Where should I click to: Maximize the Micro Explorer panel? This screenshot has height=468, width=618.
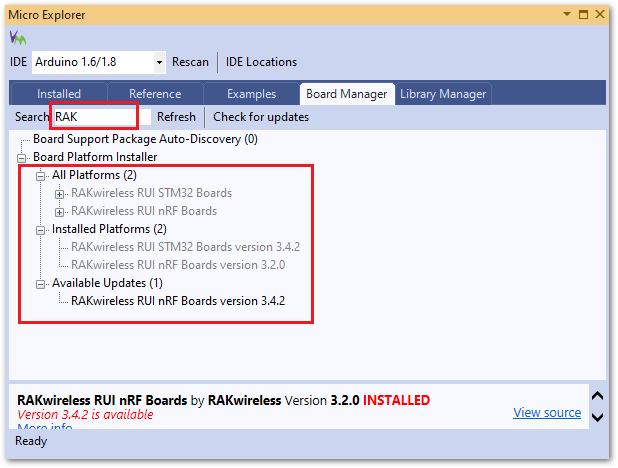click(583, 15)
